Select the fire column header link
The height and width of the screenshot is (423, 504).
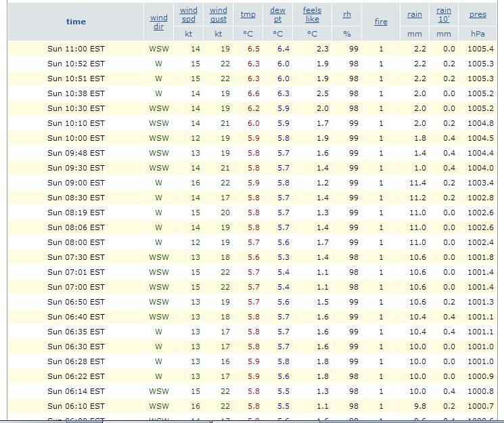click(381, 22)
